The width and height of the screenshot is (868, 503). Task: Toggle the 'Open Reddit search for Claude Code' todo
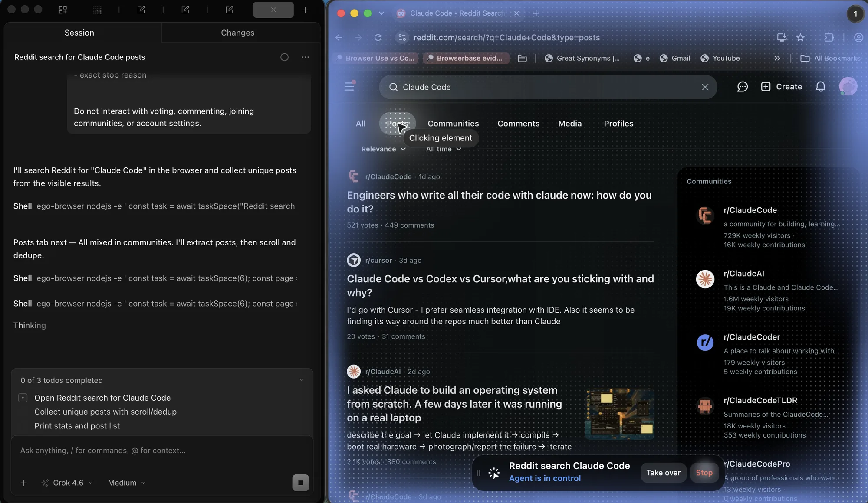pyautogui.click(x=23, y=398)
